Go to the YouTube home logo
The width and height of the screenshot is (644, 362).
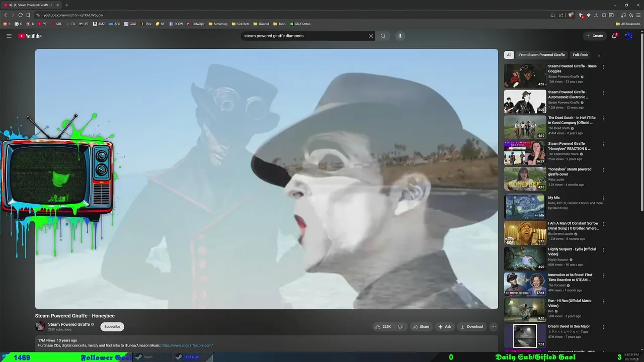[x=30, y=36]
